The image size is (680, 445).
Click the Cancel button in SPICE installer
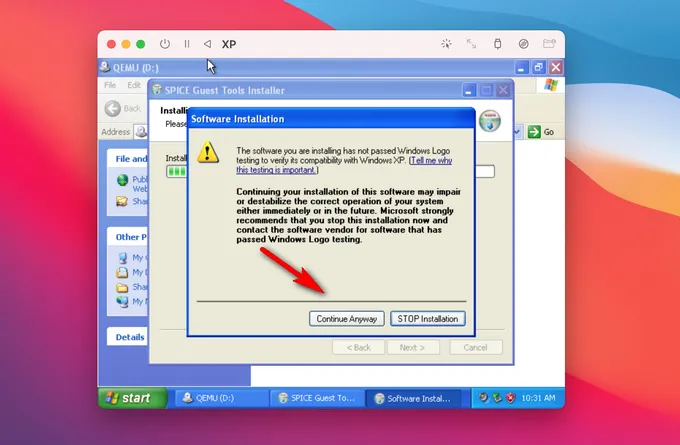pyautogui.click(x=476, y=347)
